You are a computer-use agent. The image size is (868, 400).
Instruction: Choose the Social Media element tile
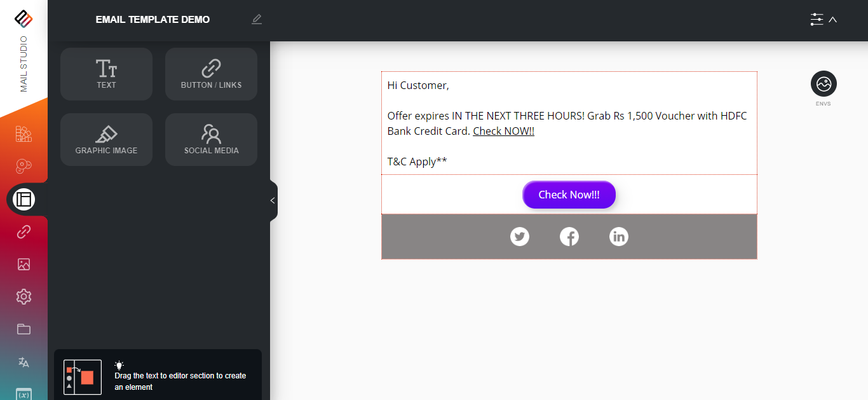tap(211, 139)
